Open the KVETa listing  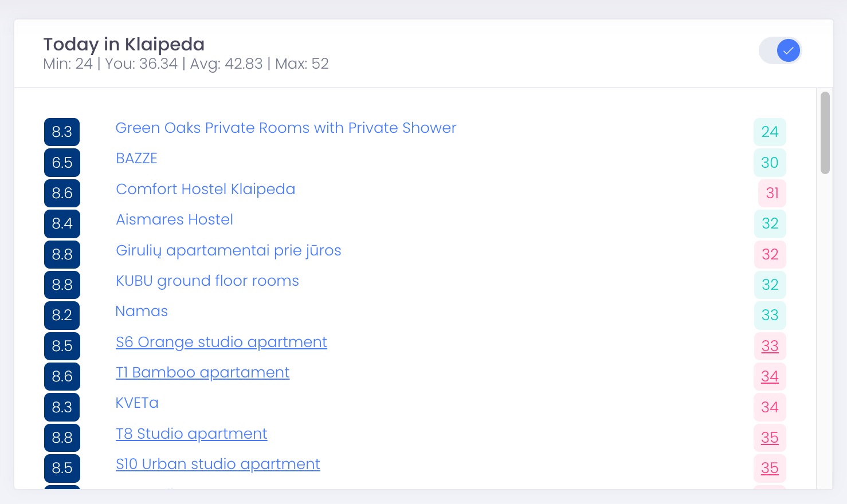tap(137, 403)
